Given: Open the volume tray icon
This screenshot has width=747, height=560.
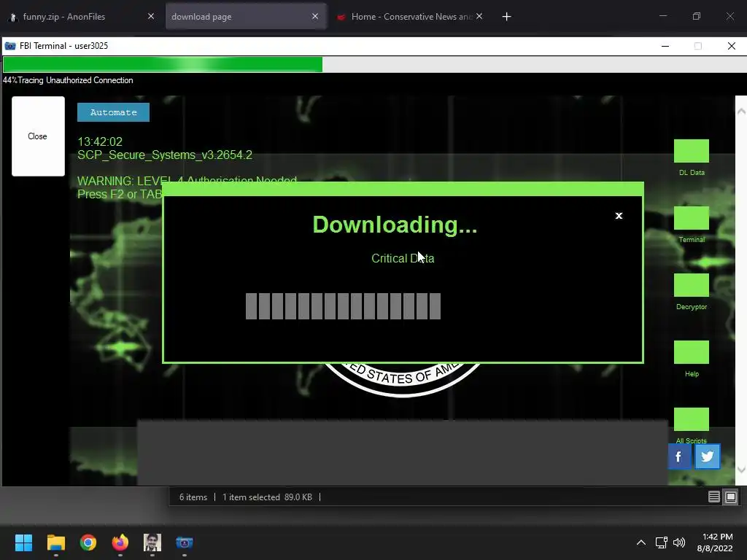Looking at the screenshot, I should click(x=679, y=542).
